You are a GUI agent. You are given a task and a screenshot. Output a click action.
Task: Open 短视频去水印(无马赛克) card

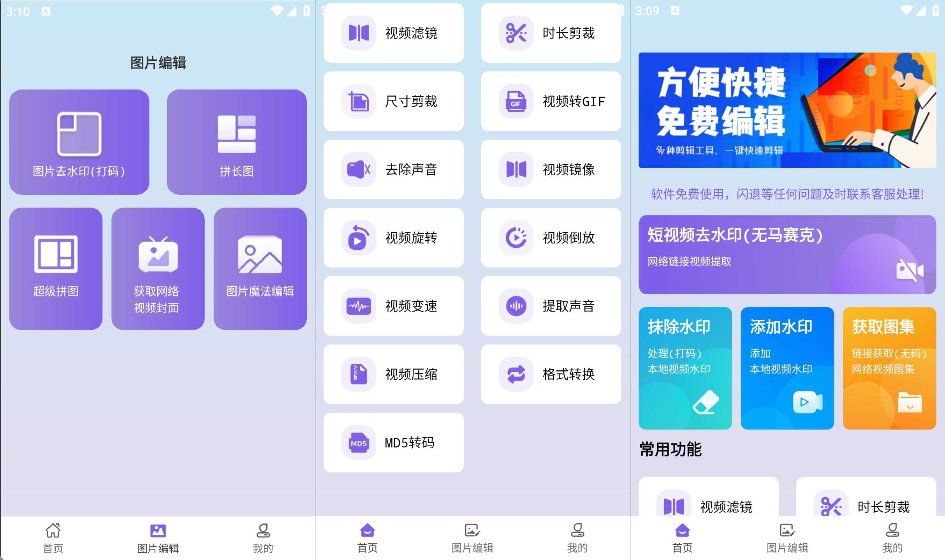click(787, 254)
